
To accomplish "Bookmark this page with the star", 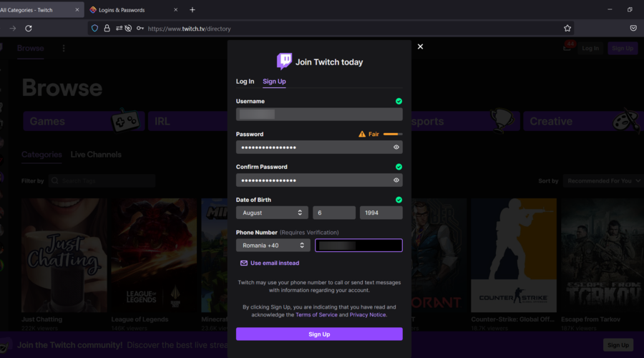I will (x=567, y=29).
